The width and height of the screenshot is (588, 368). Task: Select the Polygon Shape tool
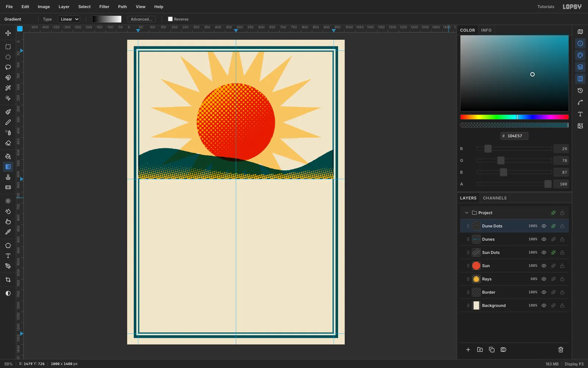pos(8,245)
